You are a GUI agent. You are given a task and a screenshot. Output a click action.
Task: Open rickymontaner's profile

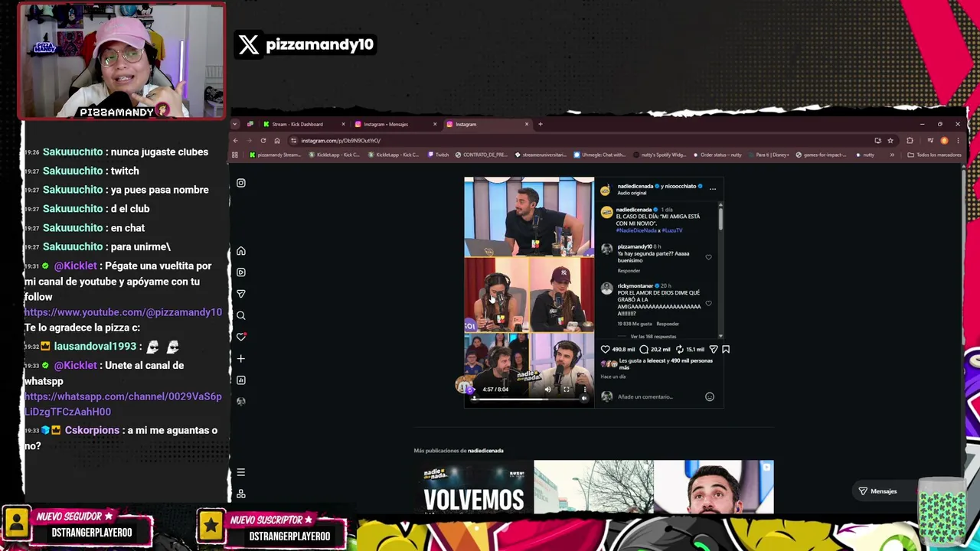tap(635, 286)
